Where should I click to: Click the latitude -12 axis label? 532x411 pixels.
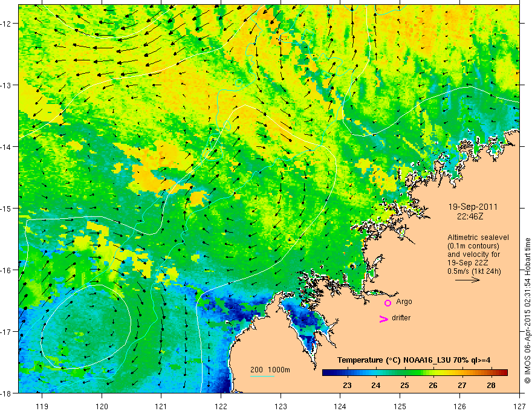(7, 24)
